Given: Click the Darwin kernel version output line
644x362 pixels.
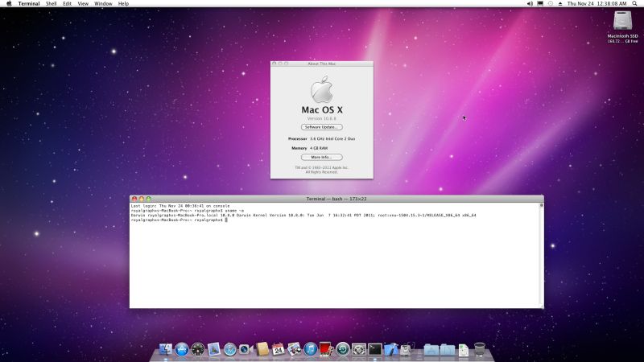Looking at the screenshot, I should [303, 215].
